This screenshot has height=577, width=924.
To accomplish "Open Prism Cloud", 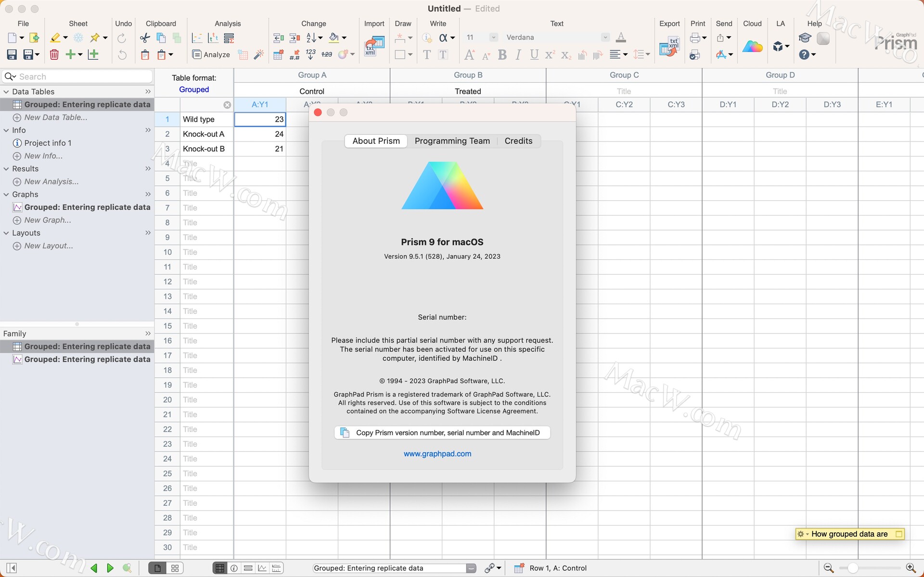I will (752, 46).
